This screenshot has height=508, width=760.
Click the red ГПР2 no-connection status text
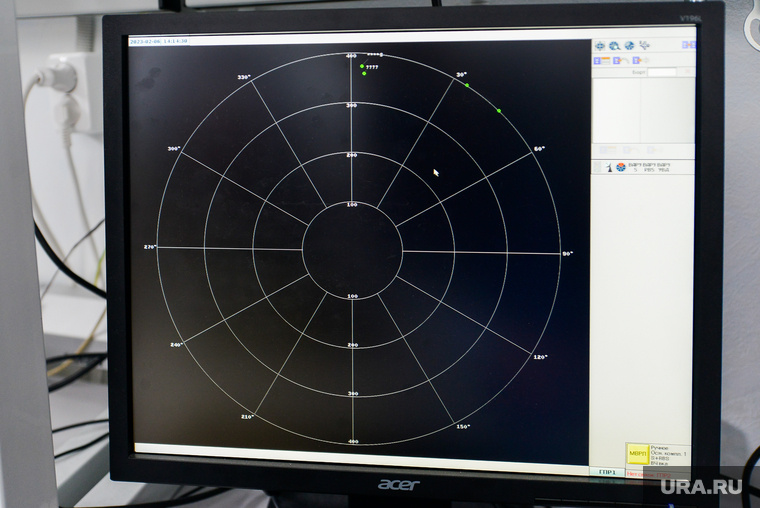coord(649,474)
